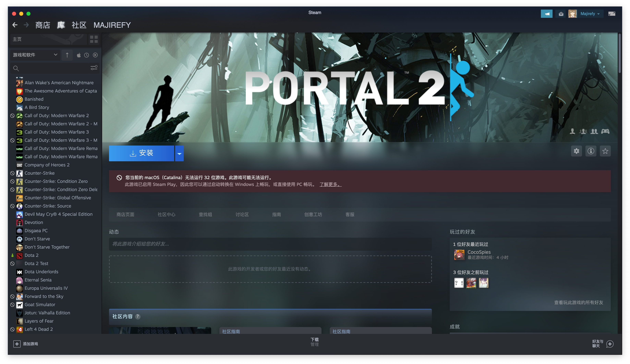Open game settings gear icon
Image resolution: width=630 pixels, height=364 pixels.
tap(576, 151)
